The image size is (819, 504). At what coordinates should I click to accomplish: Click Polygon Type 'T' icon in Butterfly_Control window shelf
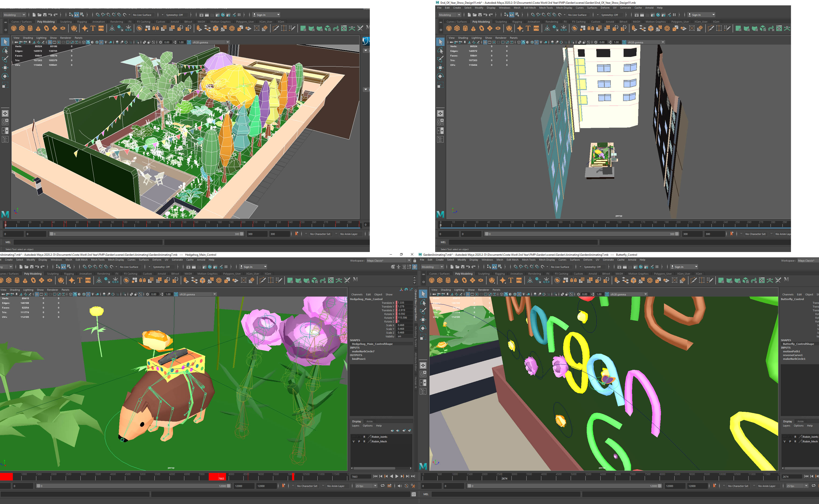(x=511, y=281)
